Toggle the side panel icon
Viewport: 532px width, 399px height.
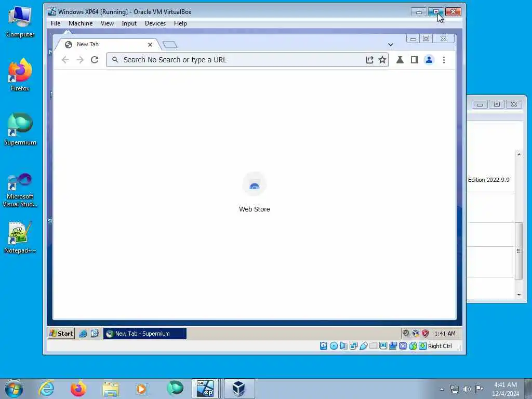point(414,60)
